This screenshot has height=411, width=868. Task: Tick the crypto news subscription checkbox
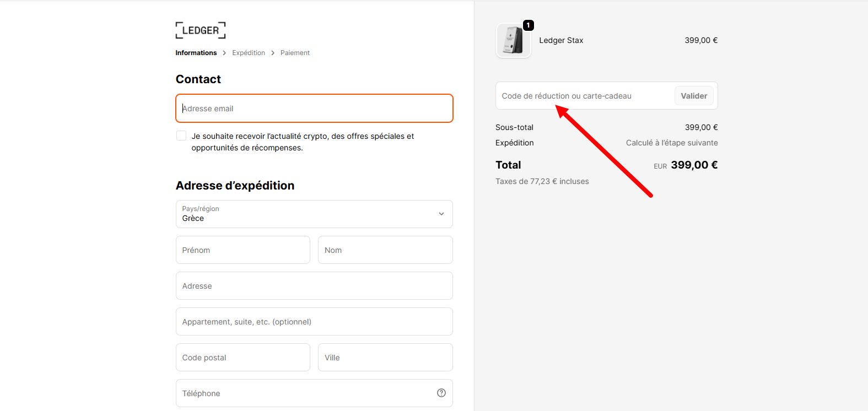(x=181, y=136)
